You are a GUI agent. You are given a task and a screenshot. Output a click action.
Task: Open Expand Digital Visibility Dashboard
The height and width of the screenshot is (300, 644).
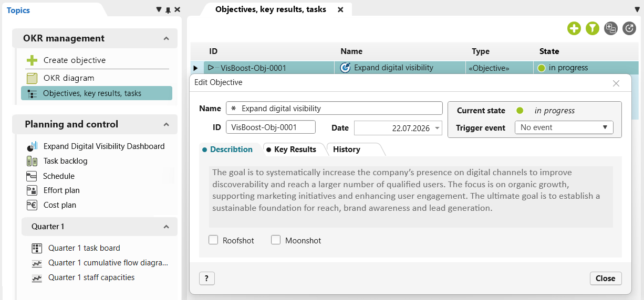coord(104,146)
